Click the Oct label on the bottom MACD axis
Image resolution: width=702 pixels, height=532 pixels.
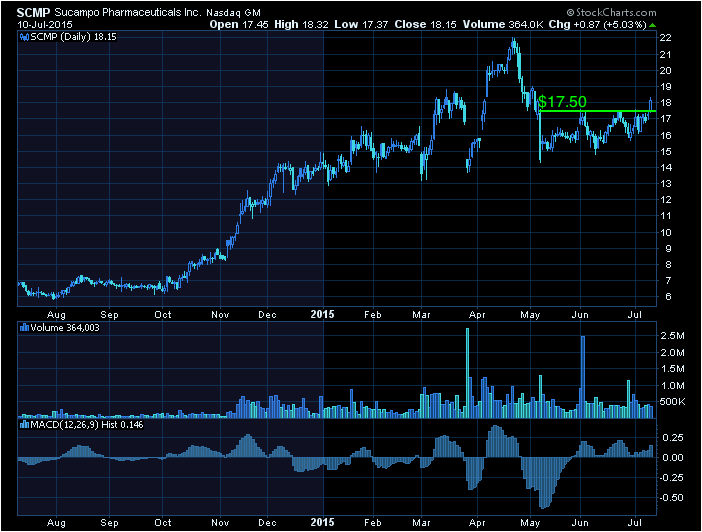coord(163,523)
